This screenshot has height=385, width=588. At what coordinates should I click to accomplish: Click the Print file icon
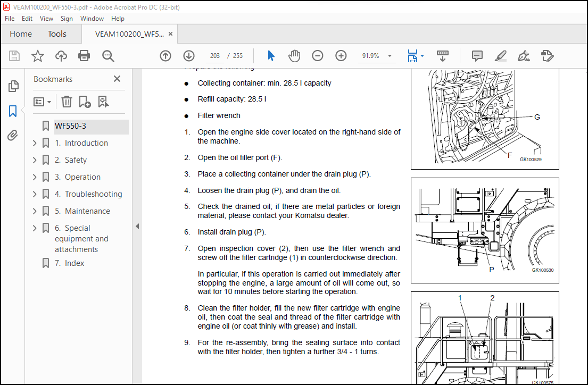click(84, 56)
